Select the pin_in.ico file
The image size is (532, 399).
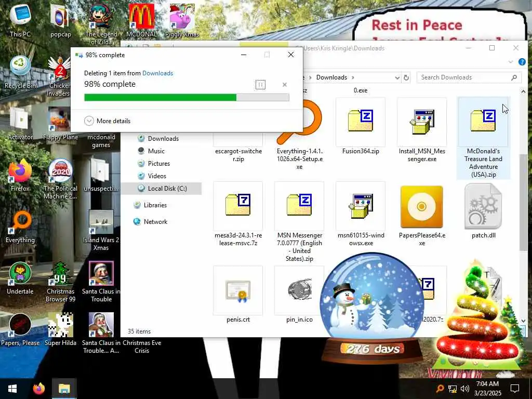(299, 295)
